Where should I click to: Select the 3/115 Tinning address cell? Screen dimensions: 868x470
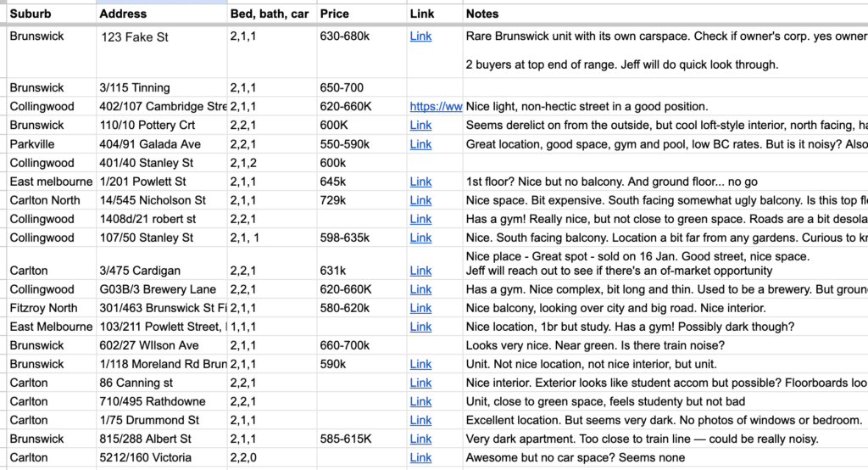(136, 87)
